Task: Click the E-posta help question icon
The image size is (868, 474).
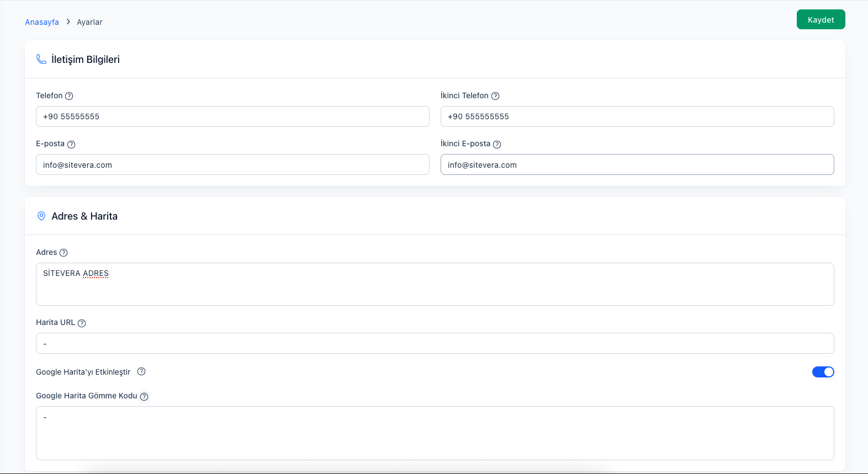Action: 71,145
